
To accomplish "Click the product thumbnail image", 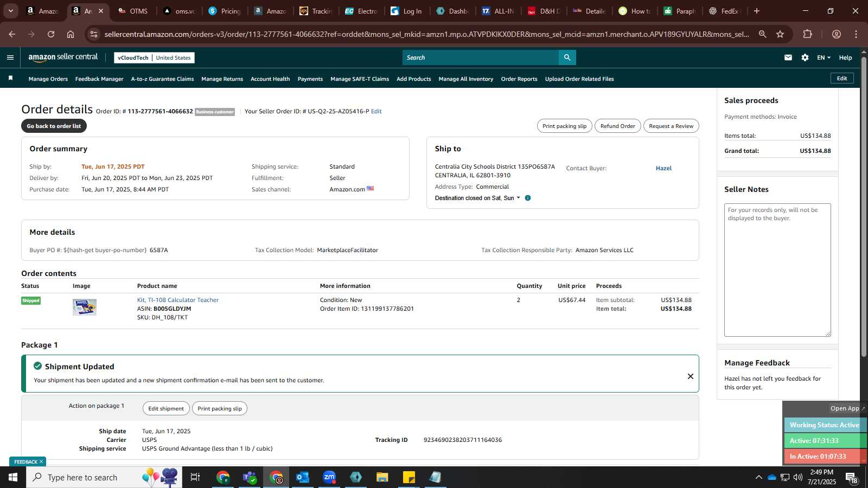I will (85, 307).
